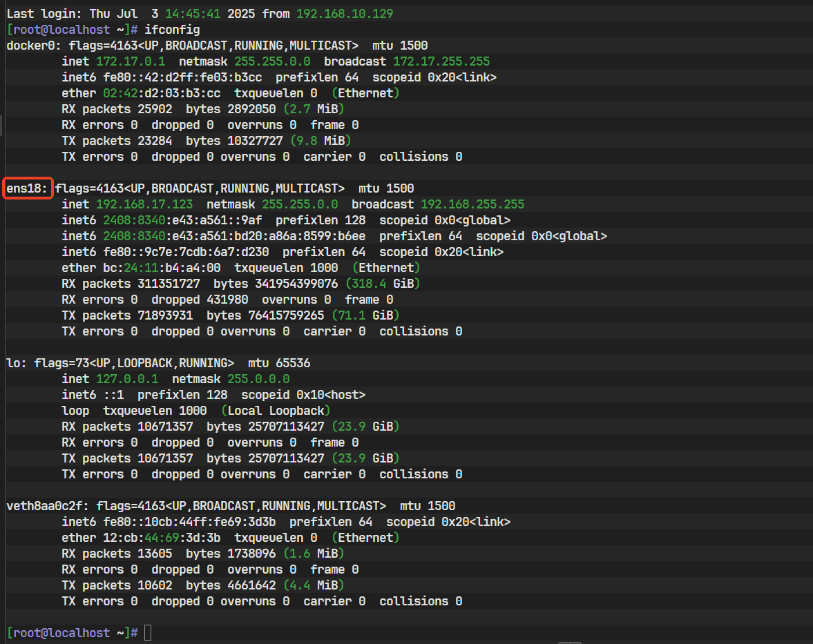Click docker0 inet address 172.17.0.1

click(131, 61)
